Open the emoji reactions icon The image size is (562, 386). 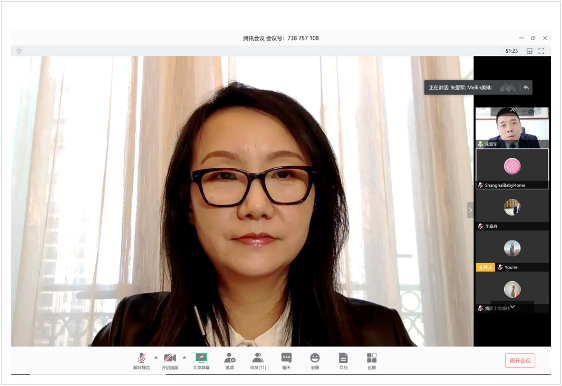click(x=315, y=361)
